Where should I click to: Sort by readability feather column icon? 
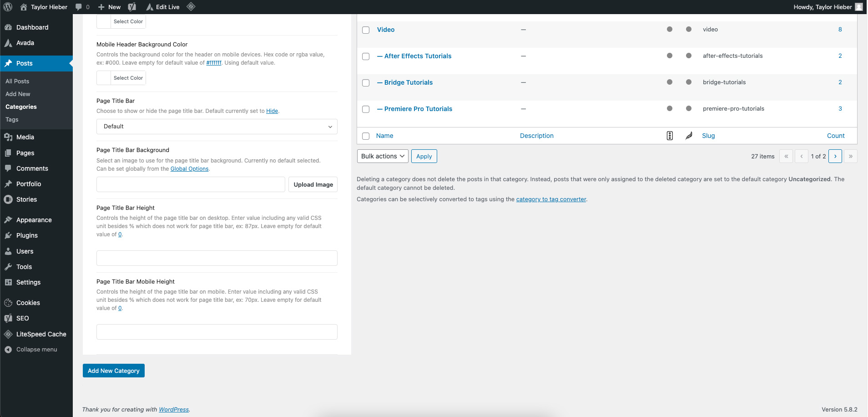(689, 136)
